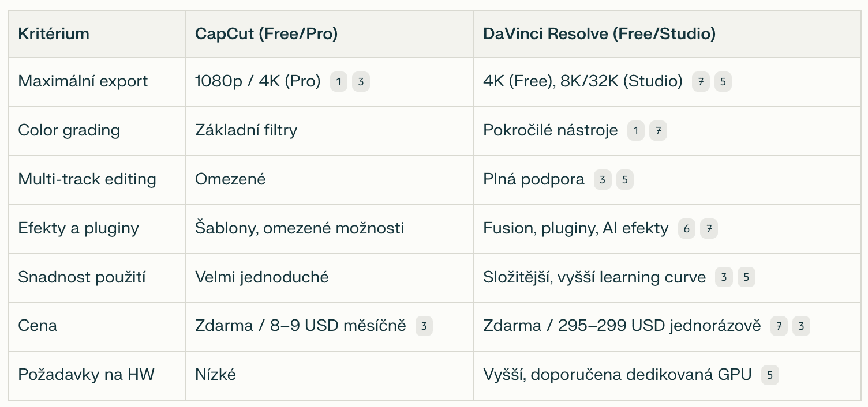
Task: Click the DaVinci Resolve (Free/Studio) column header
Action: [600, 34]
